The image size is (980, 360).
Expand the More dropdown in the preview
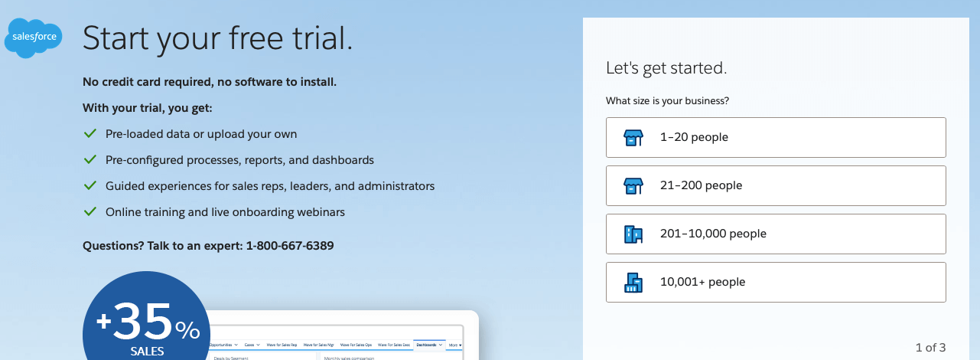(455, 345)
